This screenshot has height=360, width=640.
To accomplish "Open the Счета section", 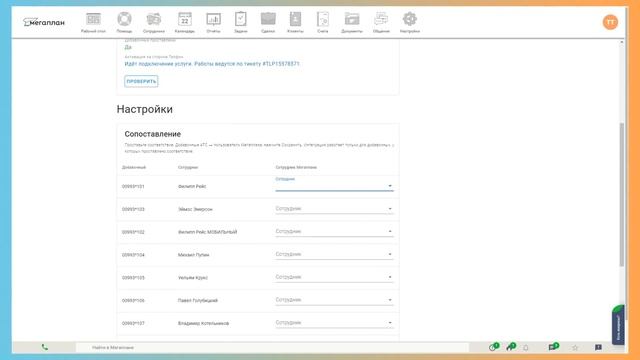I will [x=322, y=22].
